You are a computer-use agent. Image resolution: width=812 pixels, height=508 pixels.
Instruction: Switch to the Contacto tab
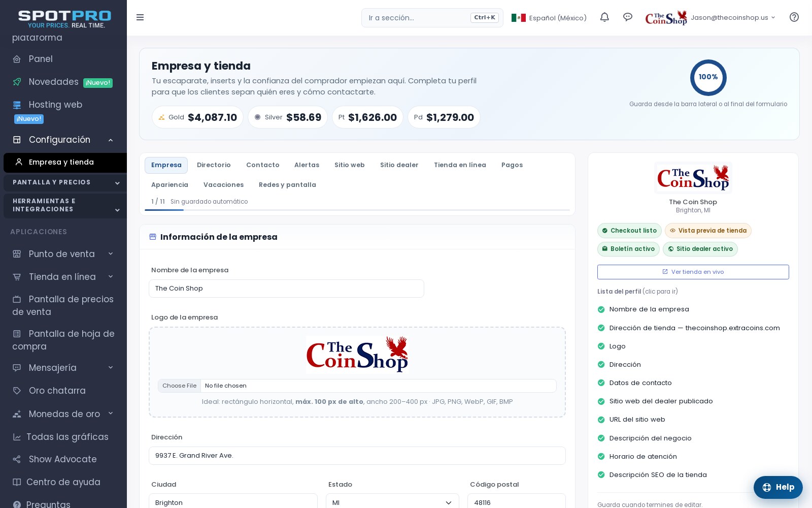[x=263, y=165]
